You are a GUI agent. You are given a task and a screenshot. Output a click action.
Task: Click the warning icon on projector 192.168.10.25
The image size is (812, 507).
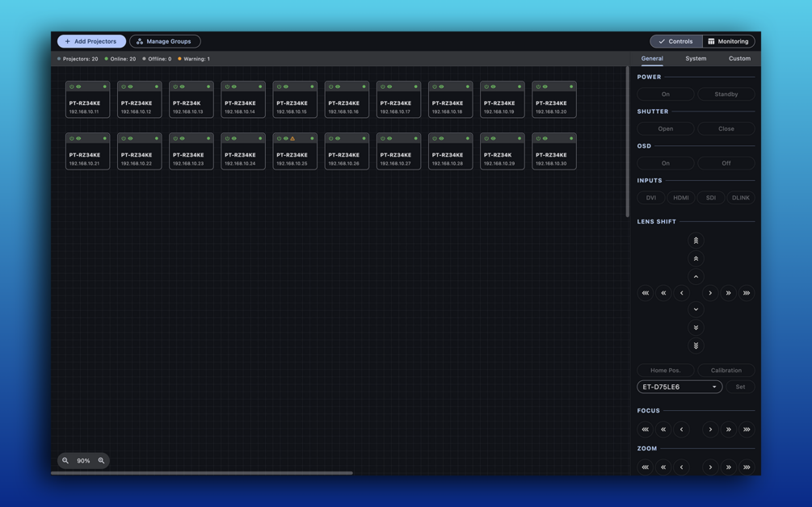click(x=292, y=139)
